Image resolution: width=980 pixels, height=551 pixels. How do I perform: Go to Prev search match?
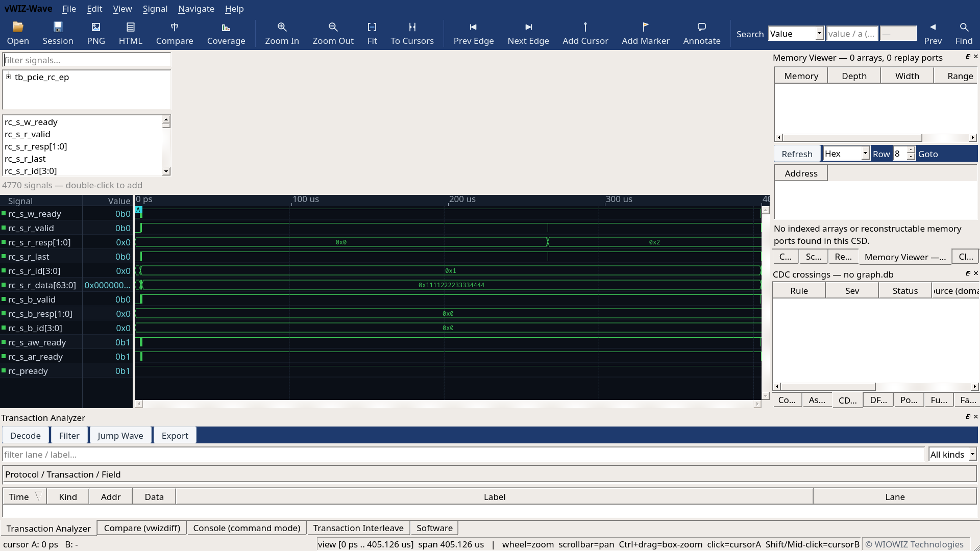pyautogui.click(x=933, y=33)
